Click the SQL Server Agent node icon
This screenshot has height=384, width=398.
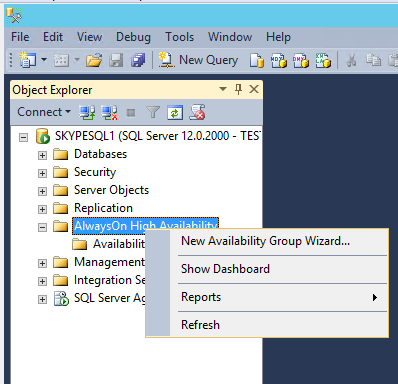pyautogui.click(x=62, y=299)
